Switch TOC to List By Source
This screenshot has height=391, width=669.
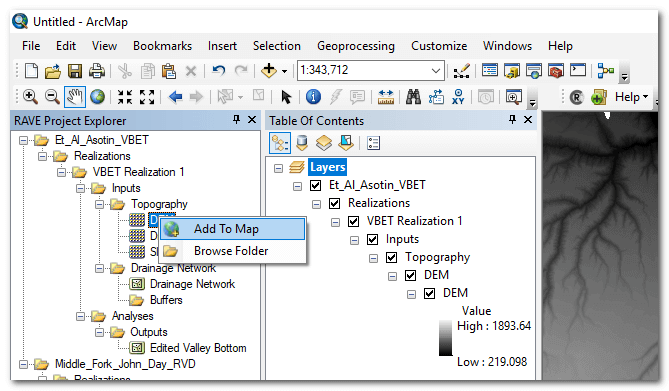coord(302,143)
